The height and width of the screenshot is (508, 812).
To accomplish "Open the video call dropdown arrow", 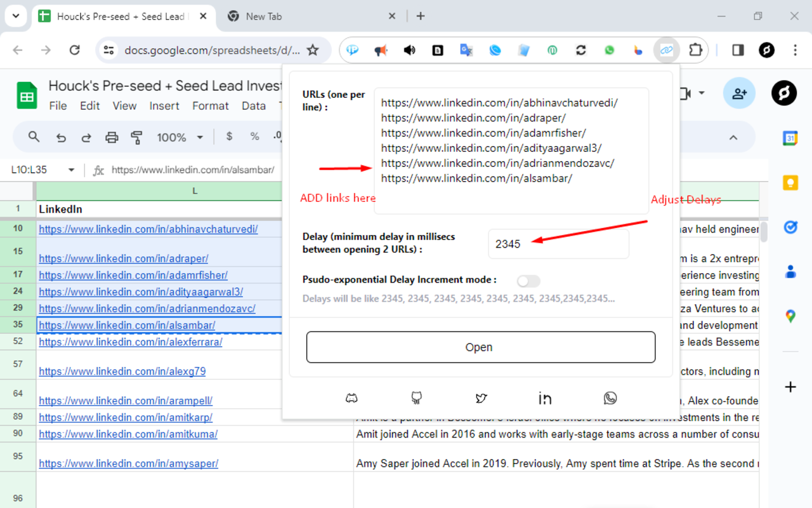I will [x=702, y=93].
